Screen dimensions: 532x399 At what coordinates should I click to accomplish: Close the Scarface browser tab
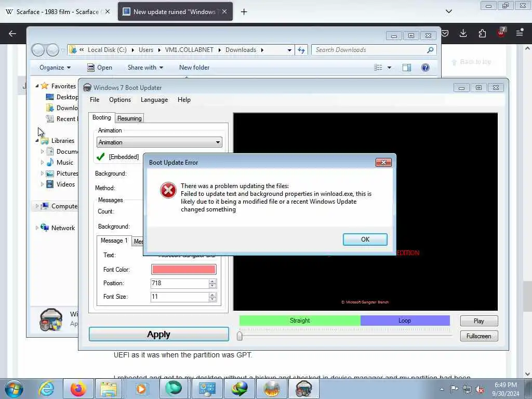click(x=107, y=11)
